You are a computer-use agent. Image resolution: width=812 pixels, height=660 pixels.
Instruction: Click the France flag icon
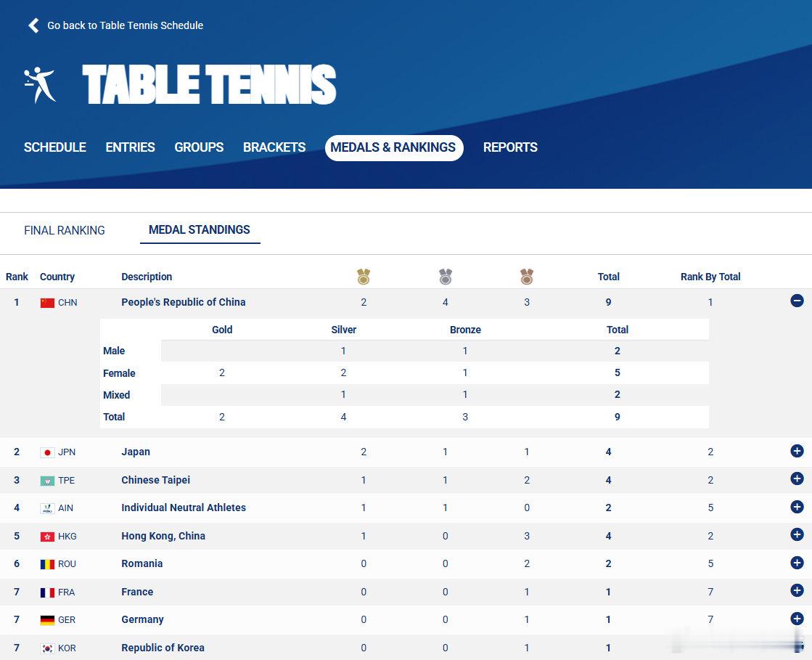[x=47, y=592]
